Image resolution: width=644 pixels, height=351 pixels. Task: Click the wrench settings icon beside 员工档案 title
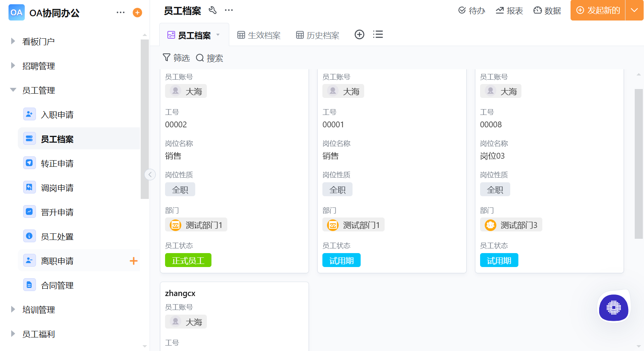pyautogui.click(x=213, y=10)
